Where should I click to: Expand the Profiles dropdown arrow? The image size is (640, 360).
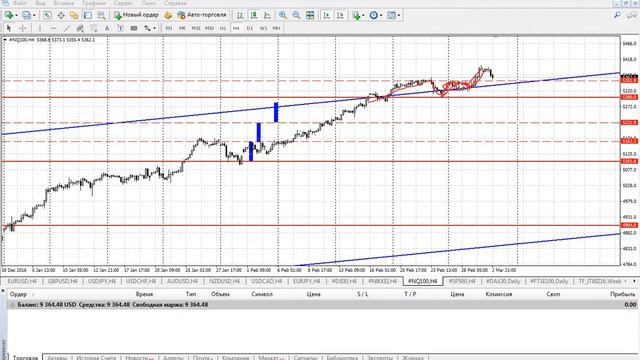pyautogui.click(x=34, y=16)
